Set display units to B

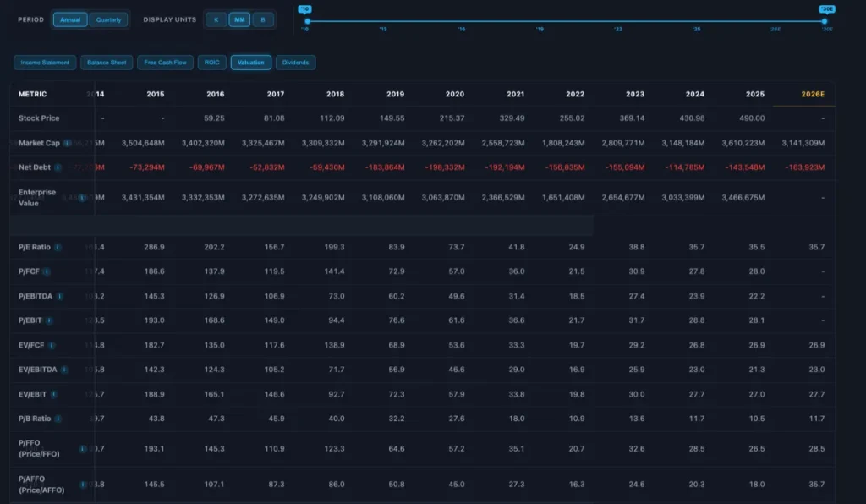point(263,20)
